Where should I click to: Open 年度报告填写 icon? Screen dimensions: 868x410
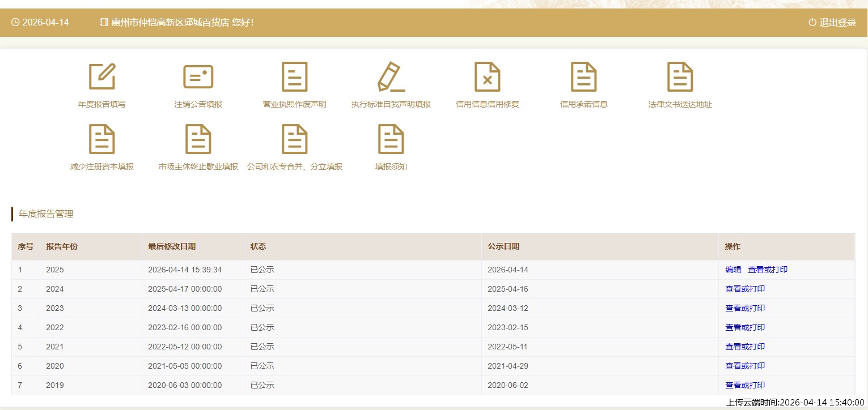click(102, 76)
